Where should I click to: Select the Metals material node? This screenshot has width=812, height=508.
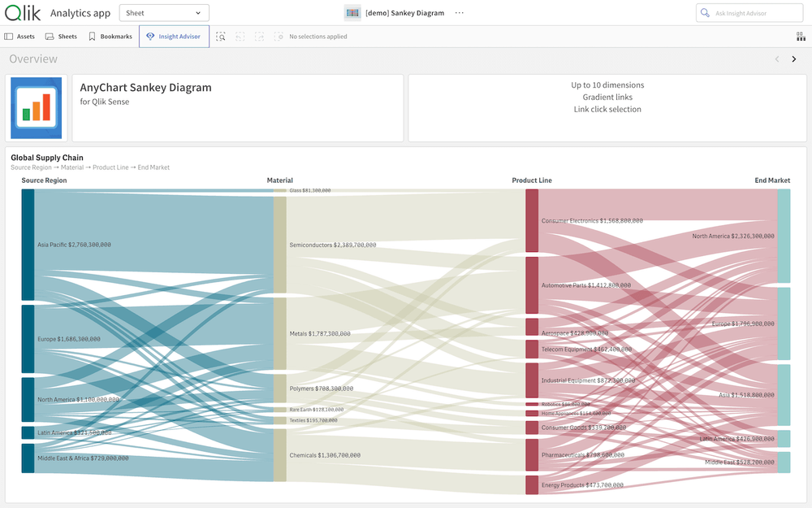click(x=280, y=334)
